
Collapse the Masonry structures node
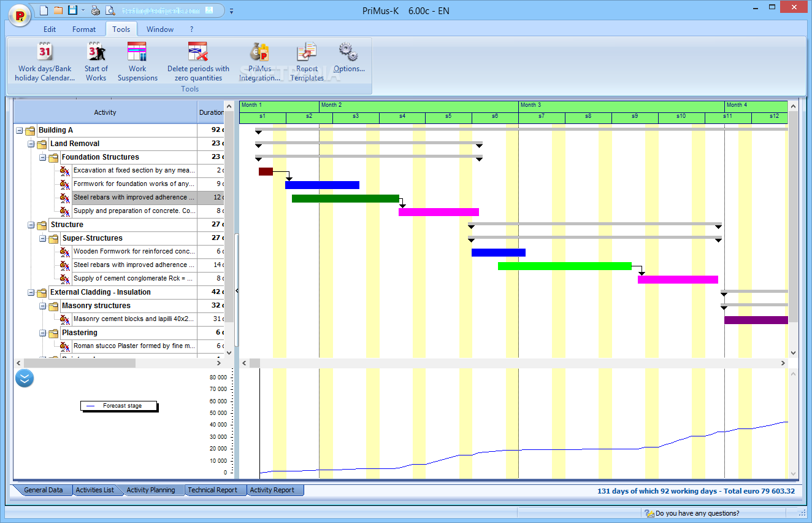point(43,306)
